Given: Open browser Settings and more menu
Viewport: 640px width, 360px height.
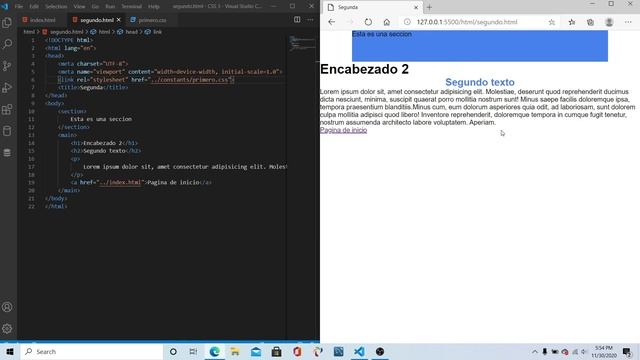Looking at the screenshot, I should (x=628, y=22).
